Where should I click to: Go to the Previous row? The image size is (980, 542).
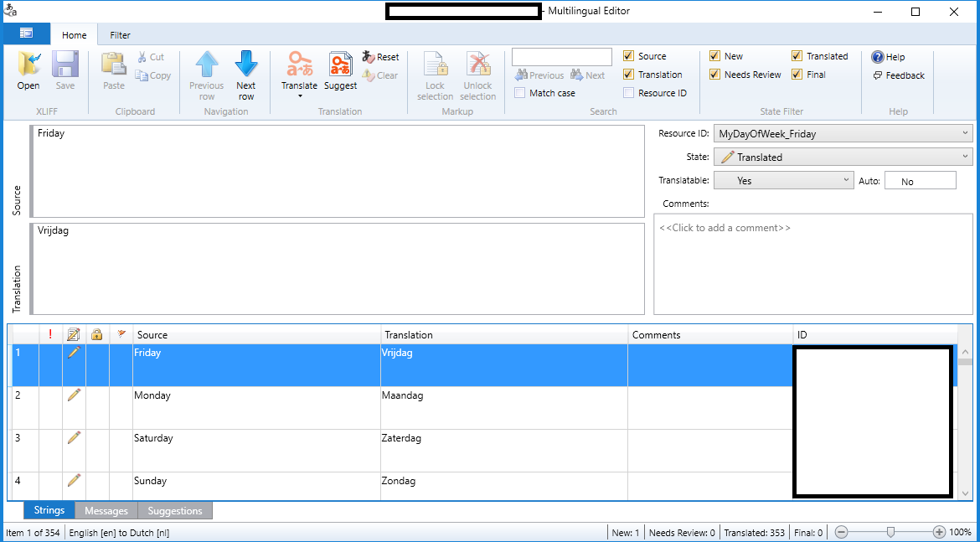tap(206, 74)
